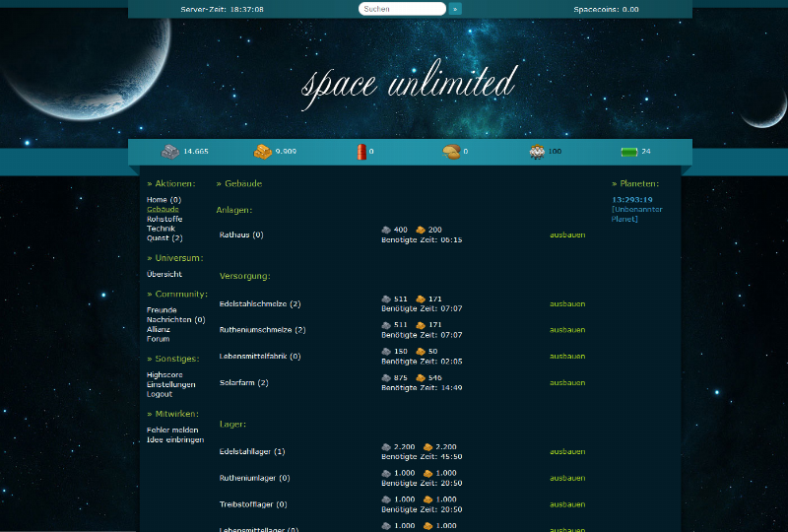Open the Technik menu entry
This screenshot has width=788, height=532.
click(161, 229)
